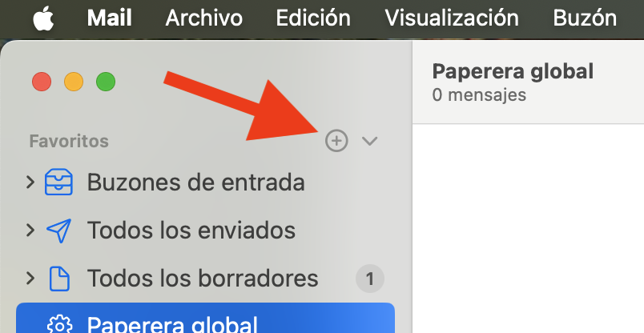
Task: Expand the Todos los enviados mailbox
Action: point(30,230)
